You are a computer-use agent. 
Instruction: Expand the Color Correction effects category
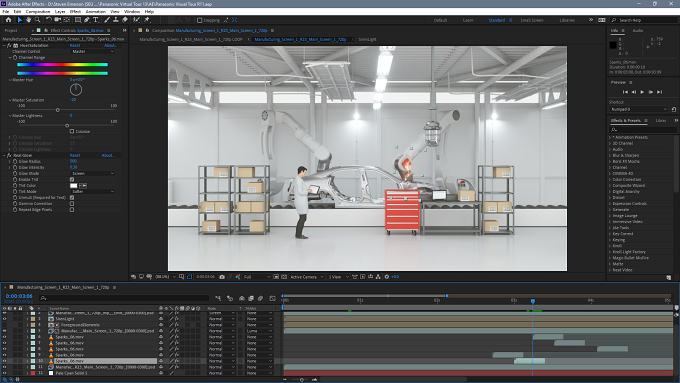coord(610,179)
